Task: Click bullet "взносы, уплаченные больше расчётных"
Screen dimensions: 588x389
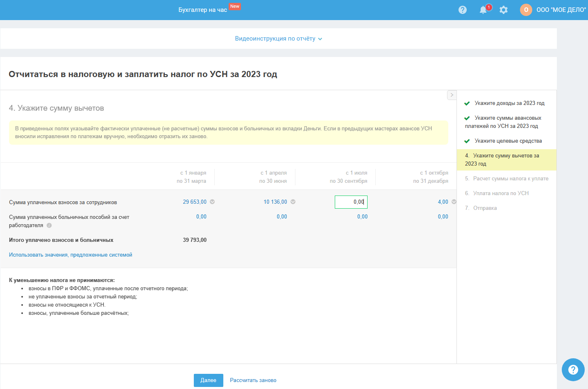Action: [79, 313]
